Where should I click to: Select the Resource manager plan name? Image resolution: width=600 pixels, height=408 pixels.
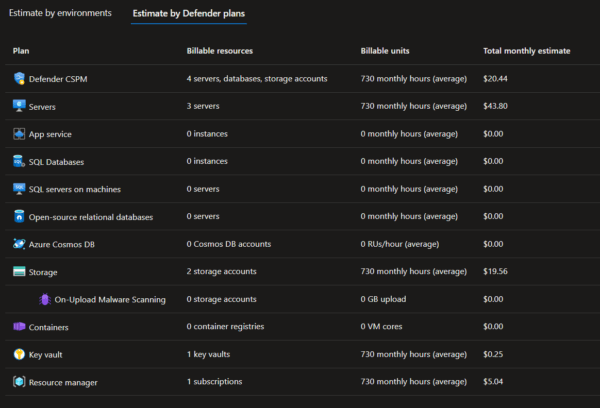click(x=63, y=382)
